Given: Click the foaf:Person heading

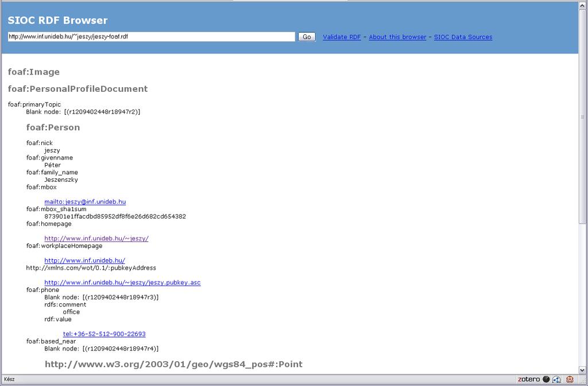Looking at the screenshot, I should (x=53, y=127).
